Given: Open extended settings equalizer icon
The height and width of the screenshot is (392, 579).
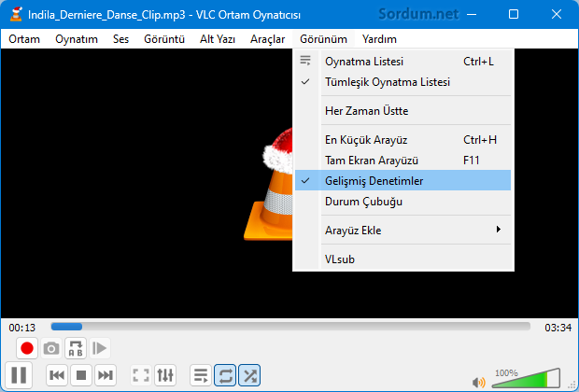Looking at the screenshot, I should (165, 375).
